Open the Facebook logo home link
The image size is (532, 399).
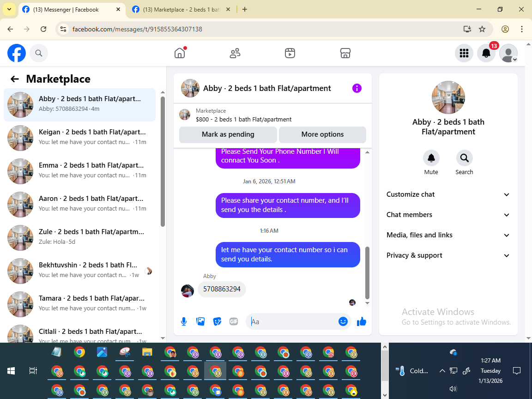click(x=17, y=53)
